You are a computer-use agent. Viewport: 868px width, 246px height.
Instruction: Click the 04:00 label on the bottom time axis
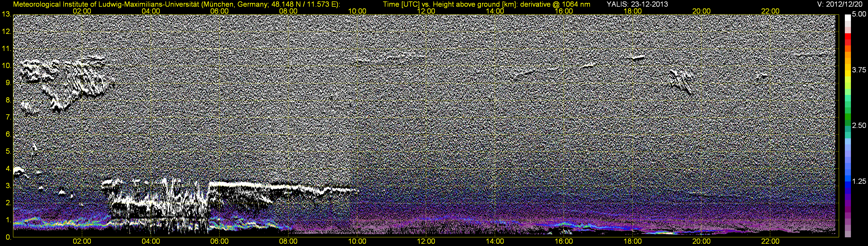click(151, 241)
